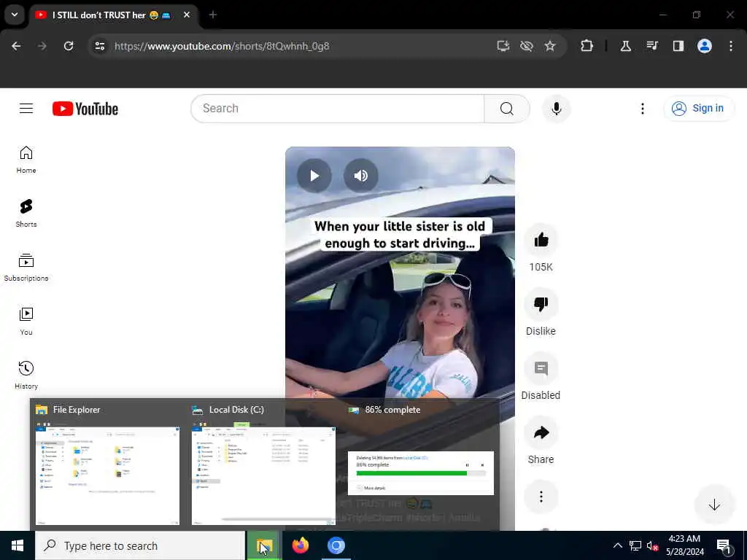747x560 pixels.
Task: Click the YouTube Search field
Action: (x=337, y=109)
